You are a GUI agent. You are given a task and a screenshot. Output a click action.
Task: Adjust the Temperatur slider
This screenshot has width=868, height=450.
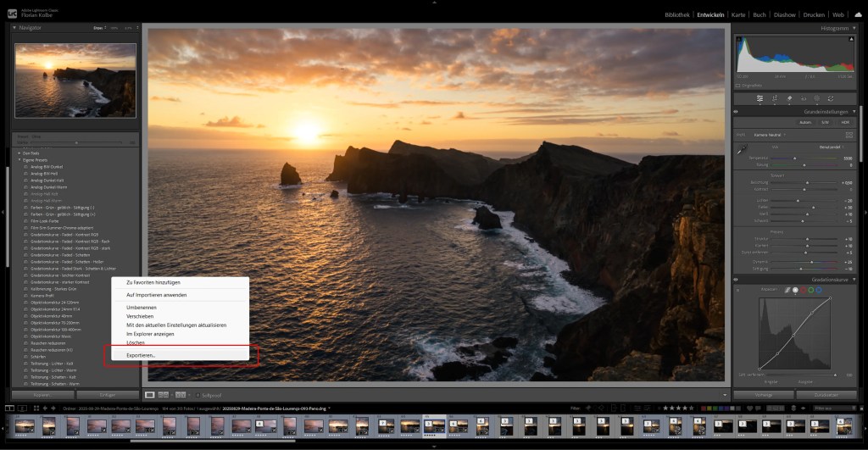coord(795,158)
